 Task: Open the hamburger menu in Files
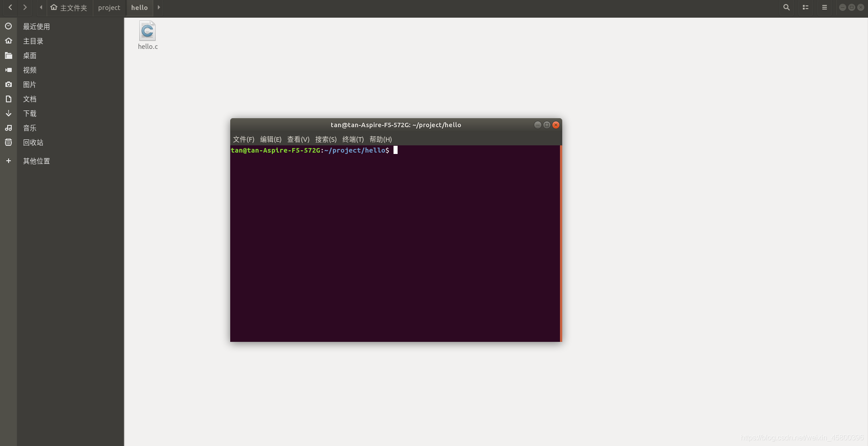coord(824,7)
